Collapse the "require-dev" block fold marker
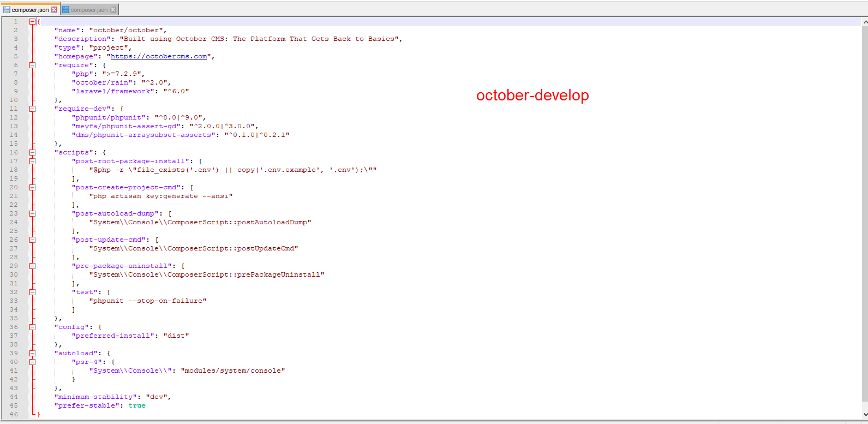The image size is (868, 424). pos(32,109)
